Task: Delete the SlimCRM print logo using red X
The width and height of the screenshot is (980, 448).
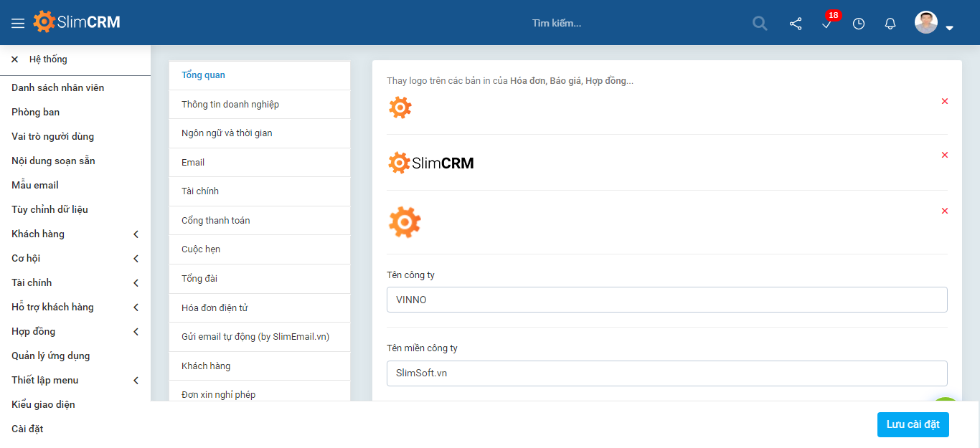Action: coord(945,155)
